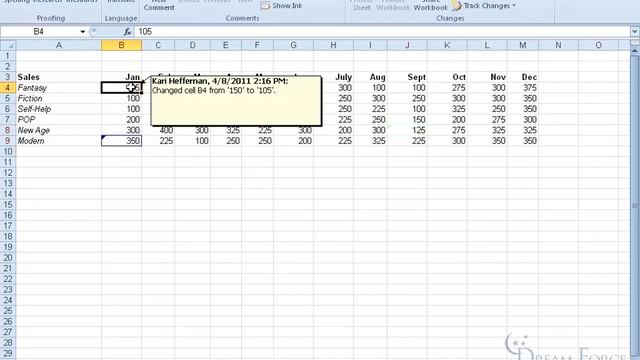Select row 9 header
The height and width of the screenshot is (360, 640).
[x=8, y=141]
